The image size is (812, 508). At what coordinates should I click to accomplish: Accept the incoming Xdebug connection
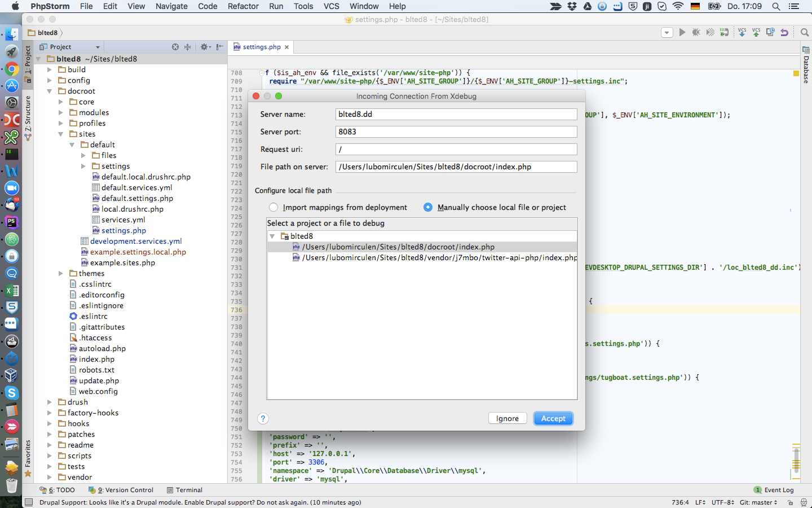click(553, 418)
